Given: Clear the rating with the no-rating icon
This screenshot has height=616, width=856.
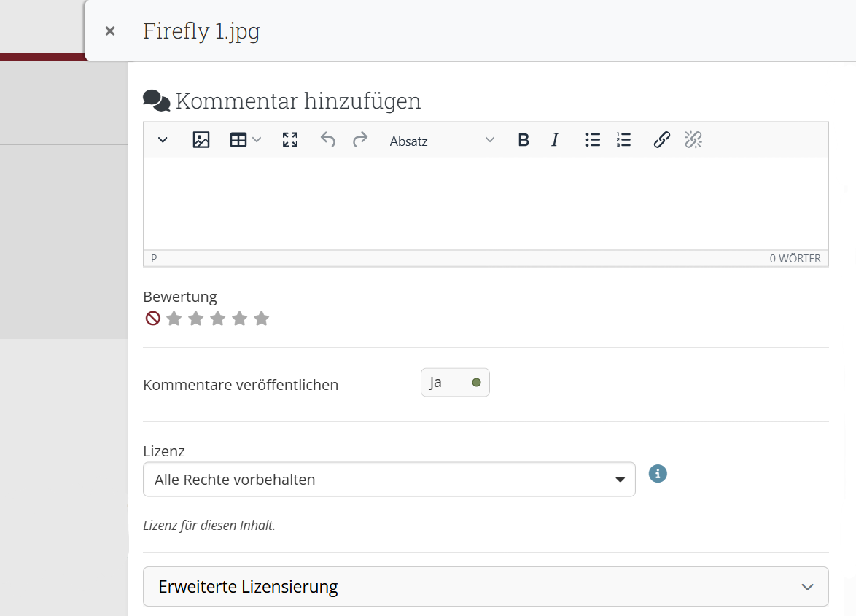Looking at the screenshot, I should [x=152, y=319].
